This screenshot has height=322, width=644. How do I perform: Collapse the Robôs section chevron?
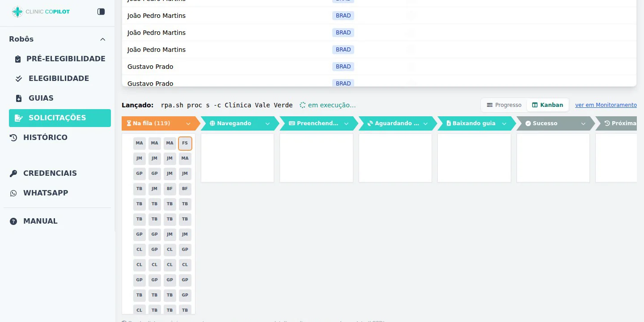[x=103, y=39]
